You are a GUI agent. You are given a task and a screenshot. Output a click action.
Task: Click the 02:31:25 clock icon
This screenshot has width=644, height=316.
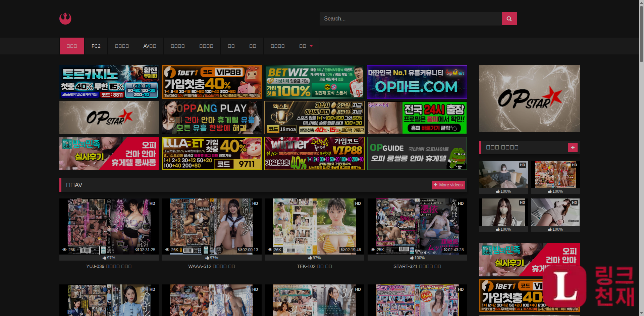pyautogui.click(x=138, y=250)
